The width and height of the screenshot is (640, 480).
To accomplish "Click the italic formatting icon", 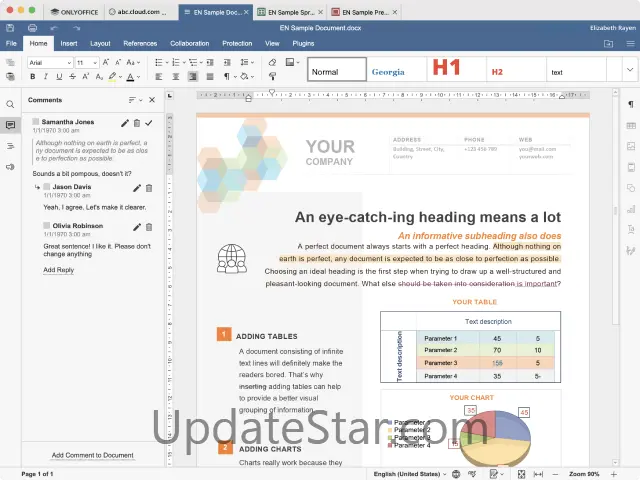I will 46,76.
